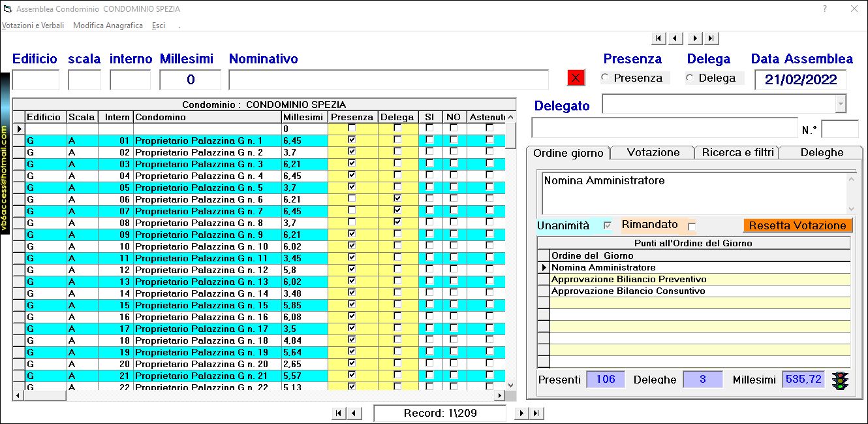Open the Modifica Anagrafica menu
Viewport: 868px width, 424px height.
tap(108, 25)
